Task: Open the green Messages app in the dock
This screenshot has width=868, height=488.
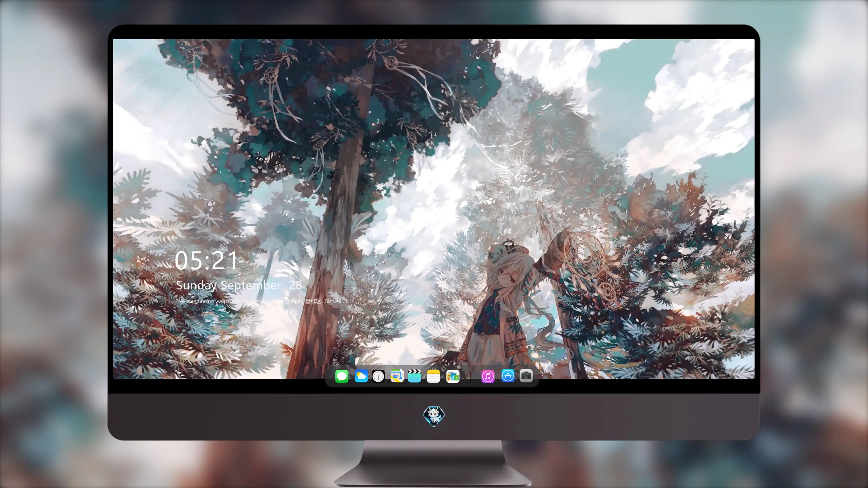Action: click(x=342, y=376)
